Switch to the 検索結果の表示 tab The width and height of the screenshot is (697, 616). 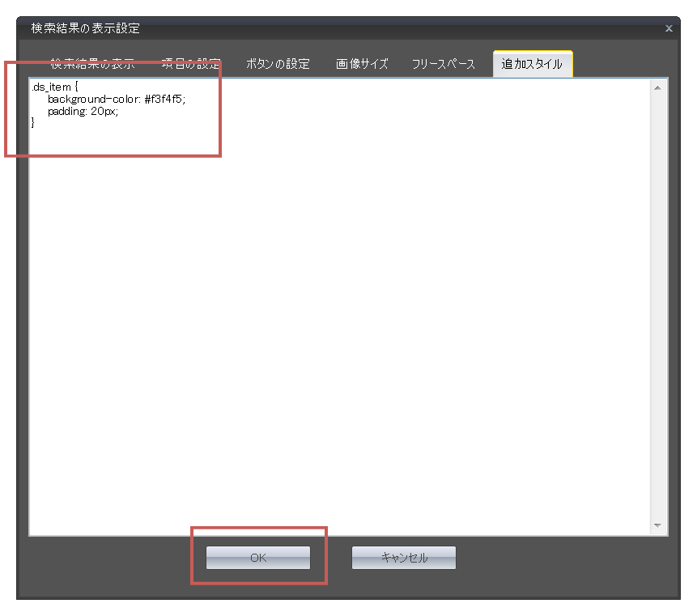[x=92, y=64]
